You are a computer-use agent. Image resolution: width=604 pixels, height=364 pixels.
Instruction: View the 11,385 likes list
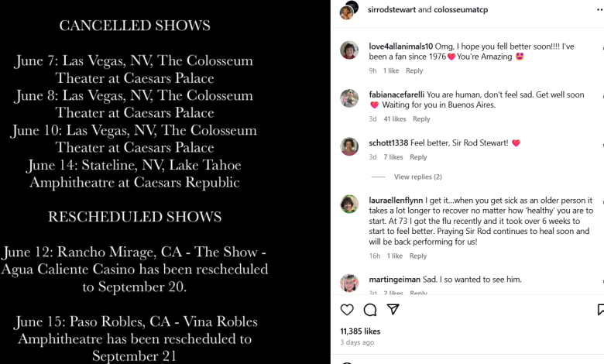click(362, 331)
